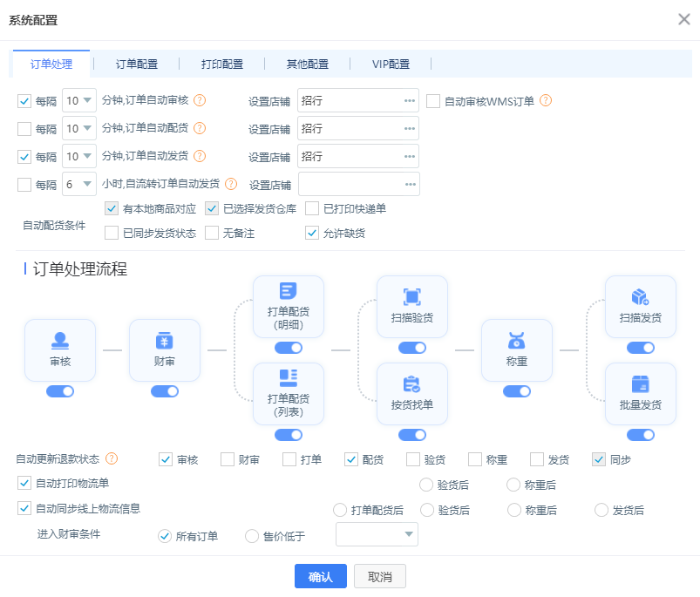Toggle the 按货找单 switch
This screenshot has height=597, width=700.
coord(411,435)
